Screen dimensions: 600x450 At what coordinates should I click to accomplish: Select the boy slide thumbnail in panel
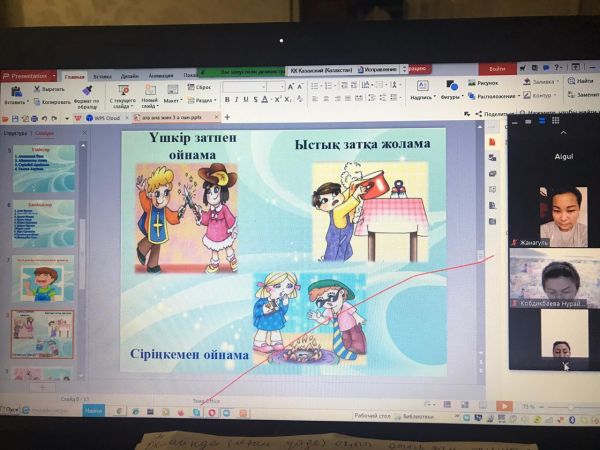tap(43, 280)
